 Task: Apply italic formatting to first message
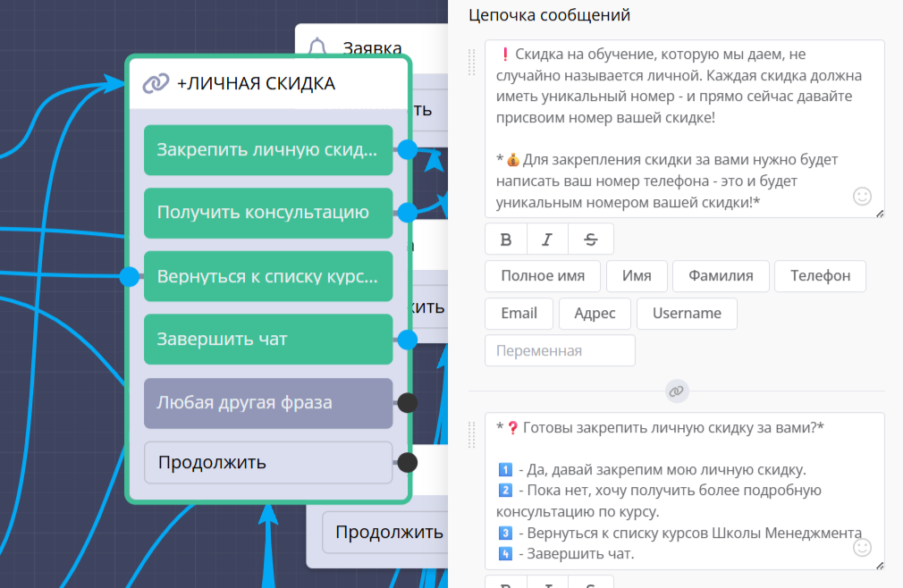pos(549,239)
